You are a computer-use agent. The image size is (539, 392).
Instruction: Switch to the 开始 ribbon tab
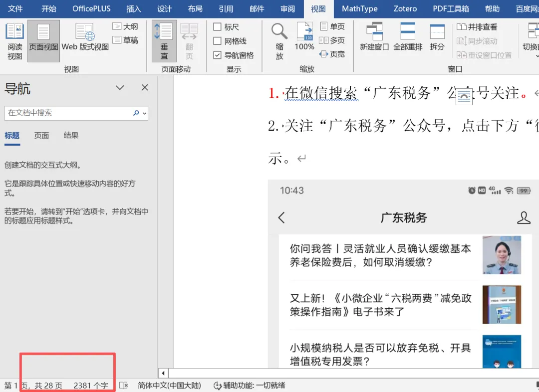coord(49,8)
